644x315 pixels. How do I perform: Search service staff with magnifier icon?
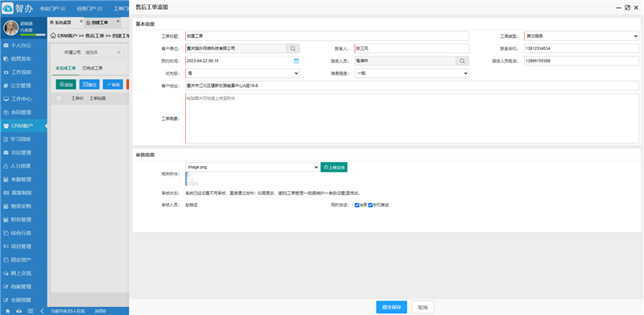(x=462, y=61)
